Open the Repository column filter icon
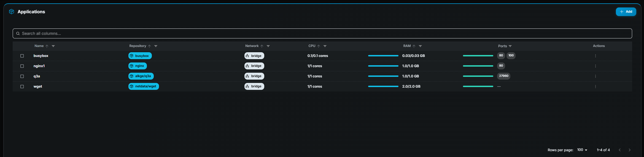Screen dimensions: 644x157 156,46
